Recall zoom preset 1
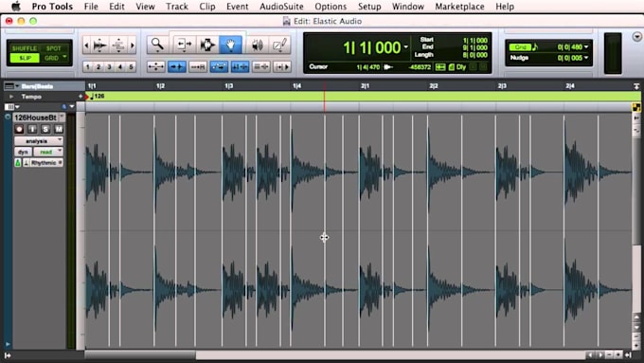 click(87, 66)
